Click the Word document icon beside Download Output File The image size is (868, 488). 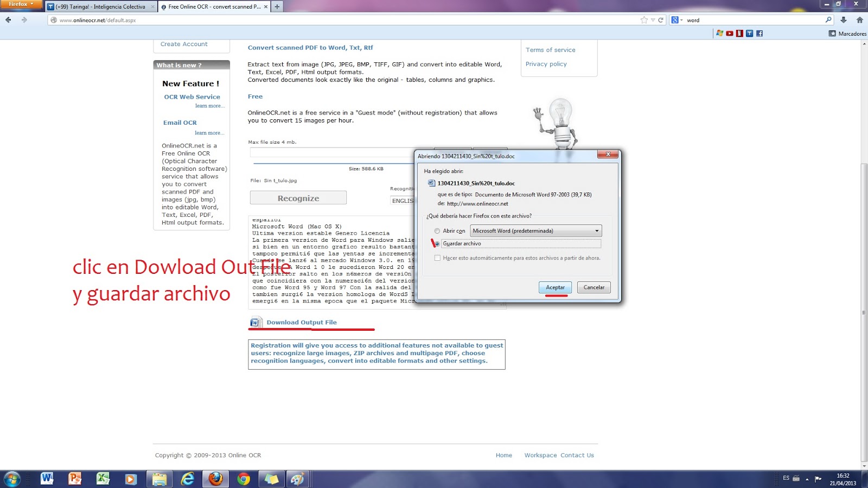256,323
